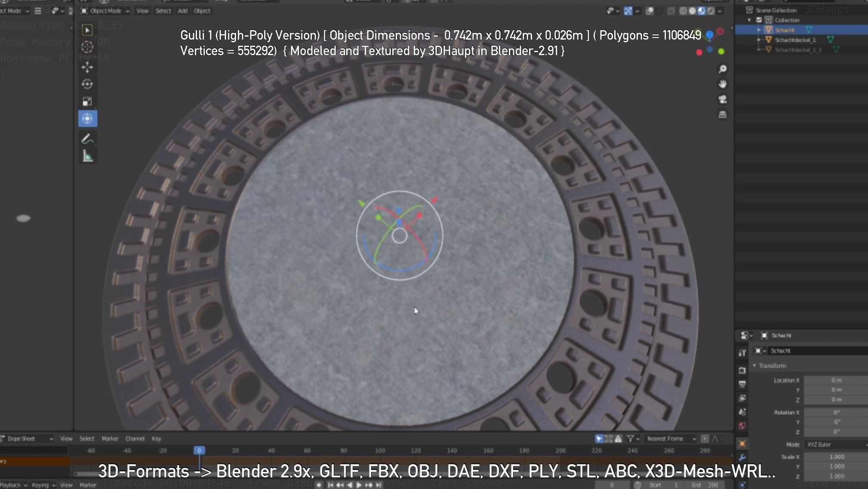Choose the Rotate tool
Viewport: 868px width, 489px height.
(x=87, y=84)
